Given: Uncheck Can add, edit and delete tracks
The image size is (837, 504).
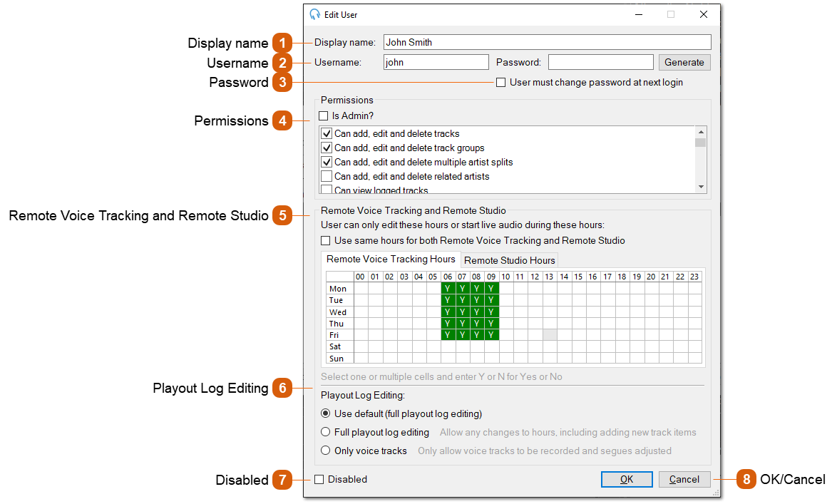Looking at the screenshot, I should click(x=327, y=133).
